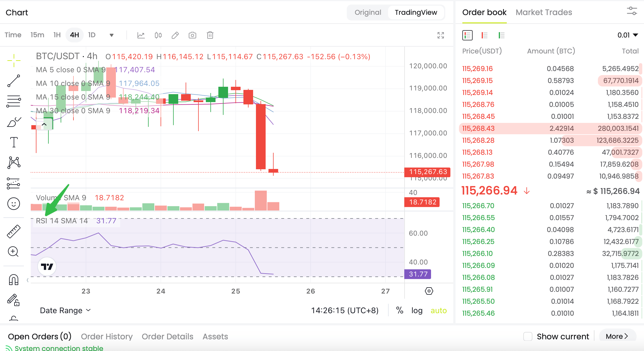Show buy orders only view

[502, 35]
